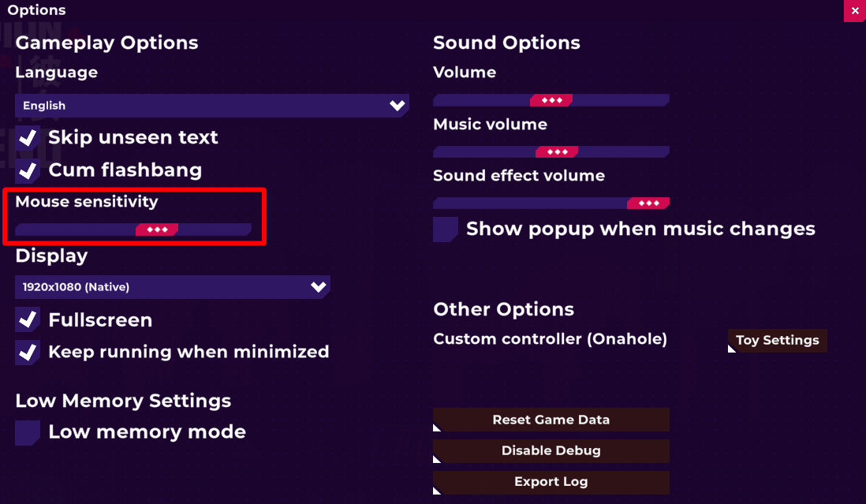866x504 pixels.
Task: Click the Display resolution chevron arrow
Action: (319, 287)
